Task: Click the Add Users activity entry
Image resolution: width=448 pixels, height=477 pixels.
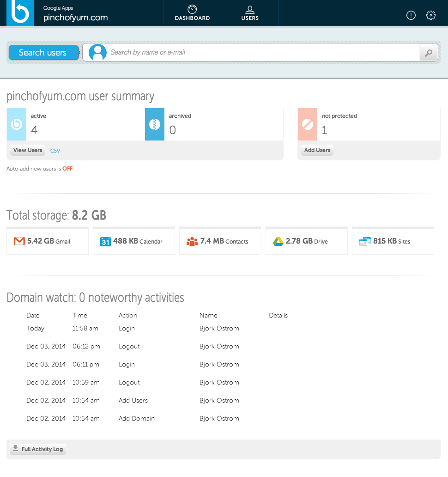Action: (x=133, y=400)
